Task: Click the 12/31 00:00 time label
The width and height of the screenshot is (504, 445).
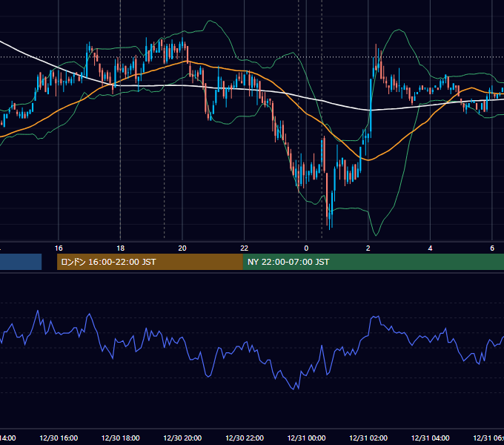Action: point(306,438)
